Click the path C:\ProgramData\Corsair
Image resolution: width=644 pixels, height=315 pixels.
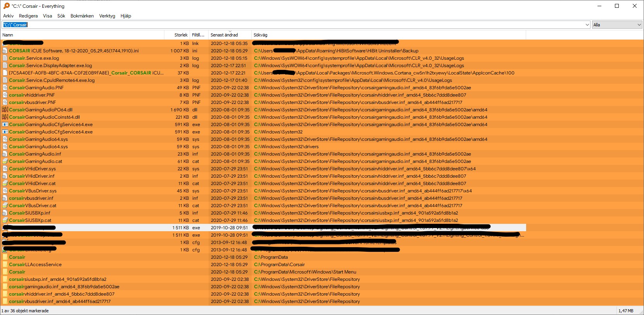point(279,265)
